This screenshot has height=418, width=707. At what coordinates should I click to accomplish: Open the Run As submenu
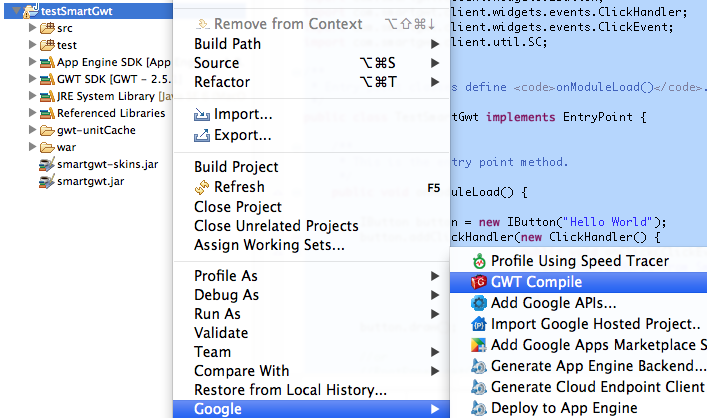(x=311, y=314)
